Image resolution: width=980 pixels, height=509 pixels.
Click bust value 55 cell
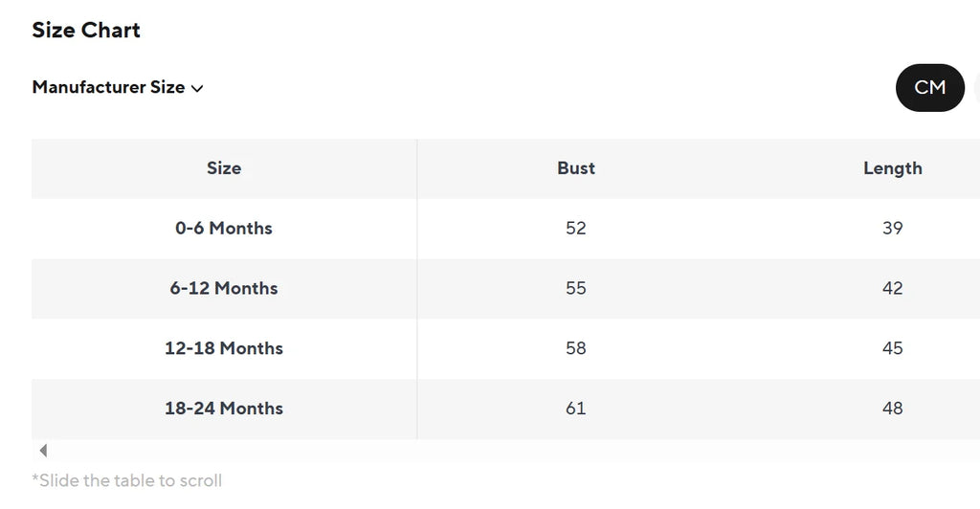575,289
